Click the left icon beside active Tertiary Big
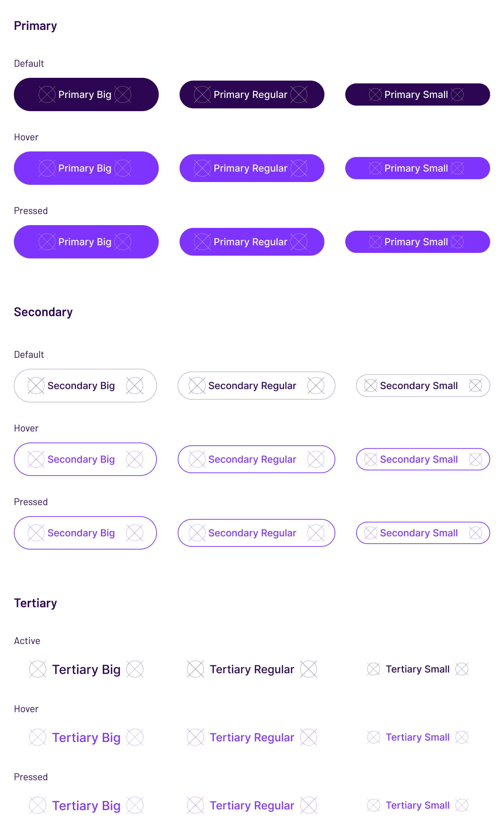504x833 pixels. coord(38,669)
